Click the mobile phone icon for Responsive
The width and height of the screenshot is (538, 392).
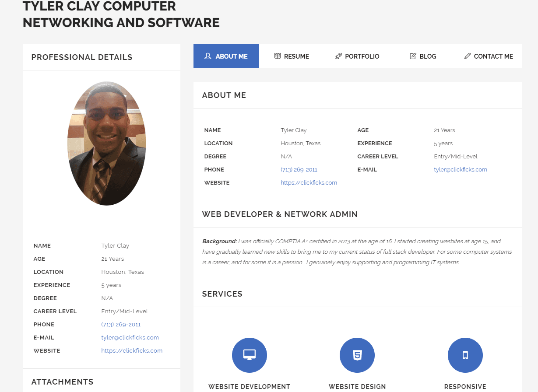465,355
